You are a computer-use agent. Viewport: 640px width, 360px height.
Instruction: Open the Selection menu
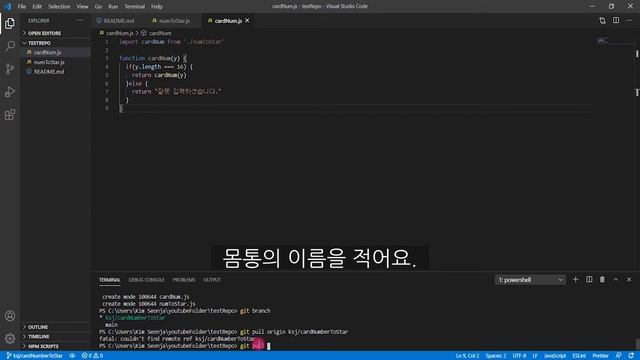click(59, 7)
